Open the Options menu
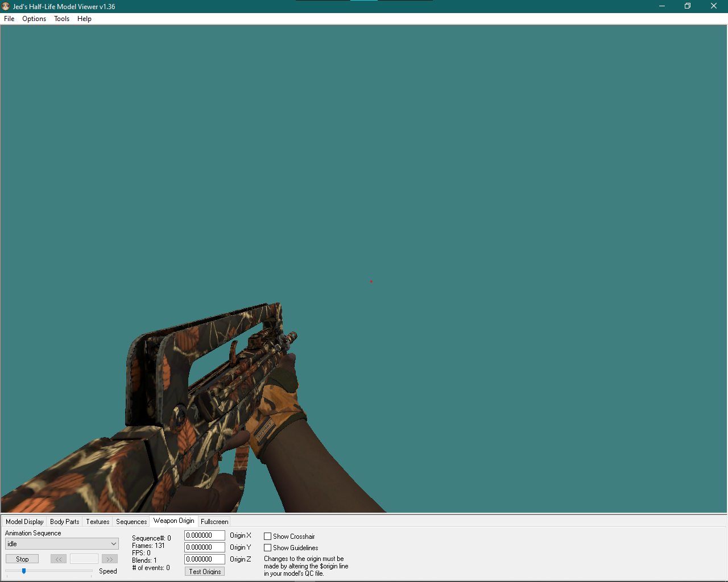The width and height of the screenshot is (728, 582). click(34, 19)
